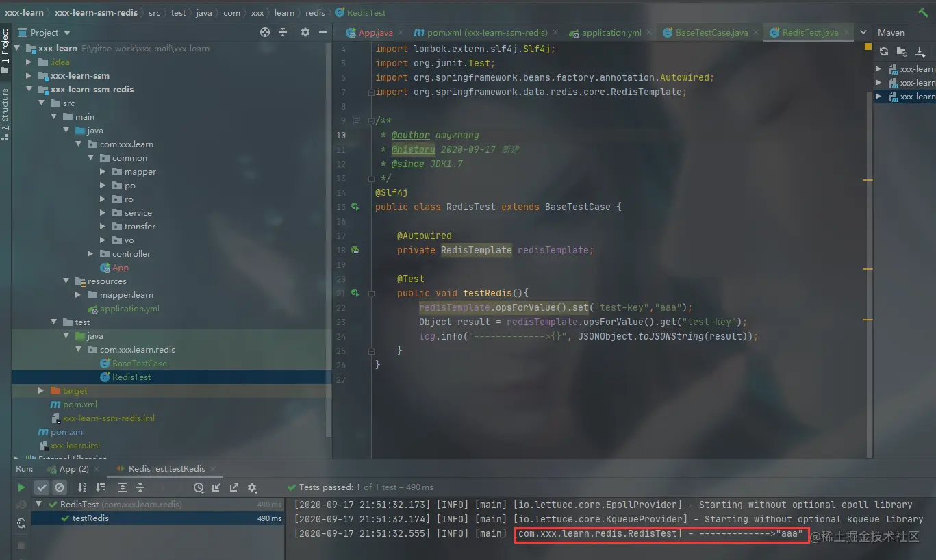Select App class in project tree
The height and width of the screenshot is (560, 936).
click(x=114, y=268)
